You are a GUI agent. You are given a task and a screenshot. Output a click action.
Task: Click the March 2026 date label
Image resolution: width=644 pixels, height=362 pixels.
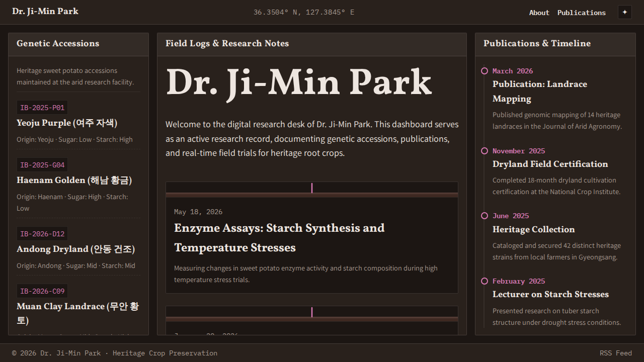pyautogui.click(x=513, y=71)
